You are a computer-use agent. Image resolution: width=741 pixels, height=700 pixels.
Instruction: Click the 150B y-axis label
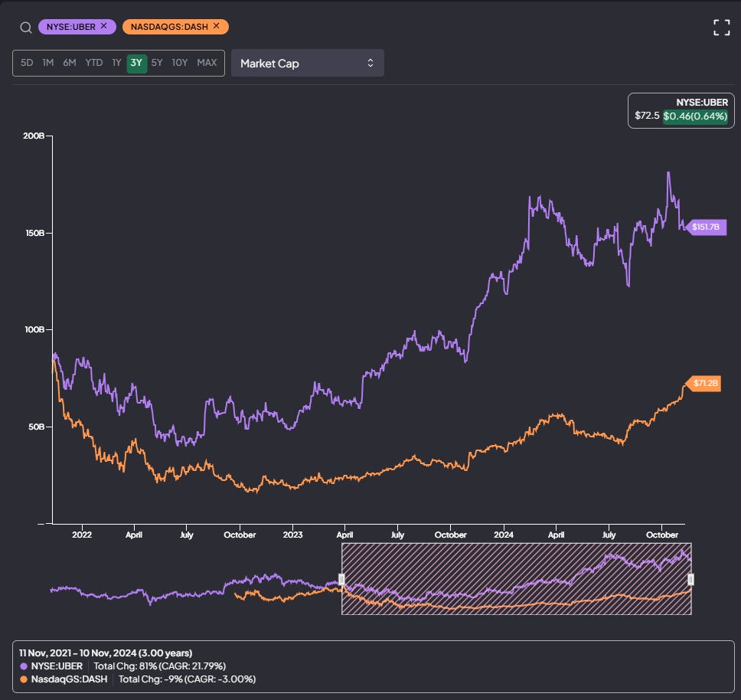pyautogui.click(x=35, y=233)
